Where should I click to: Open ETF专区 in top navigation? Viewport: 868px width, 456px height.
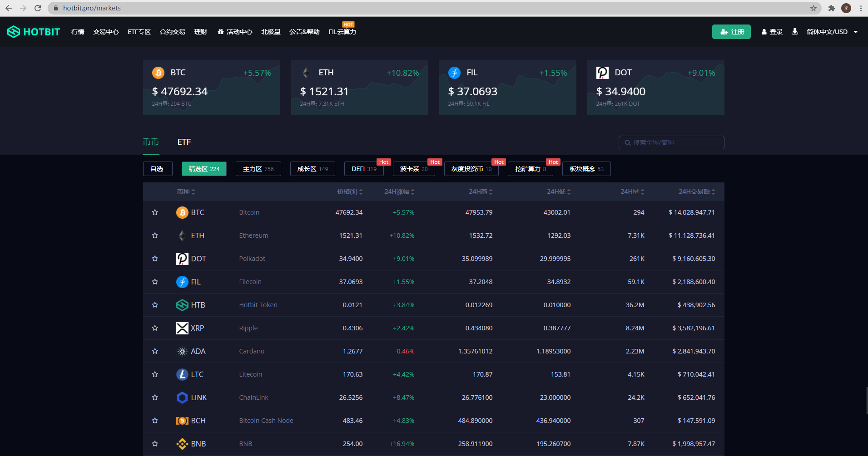pos(139,32)
